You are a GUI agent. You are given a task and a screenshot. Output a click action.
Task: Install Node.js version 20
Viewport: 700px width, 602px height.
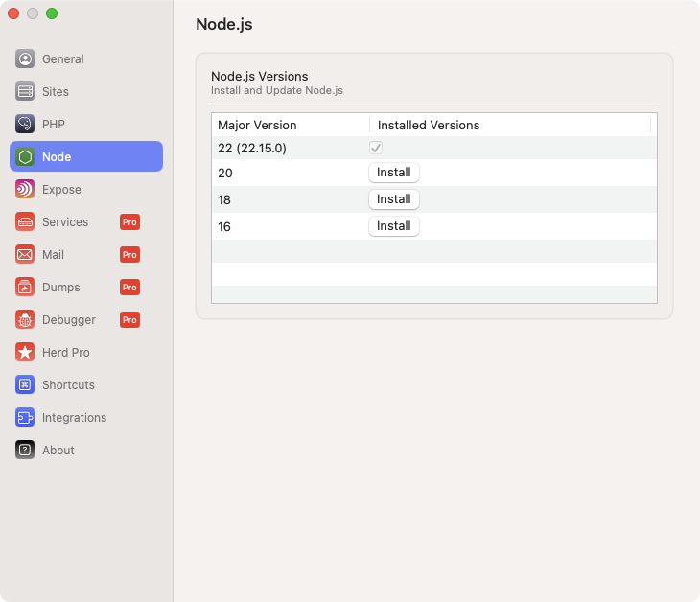(x=393, y=173)
